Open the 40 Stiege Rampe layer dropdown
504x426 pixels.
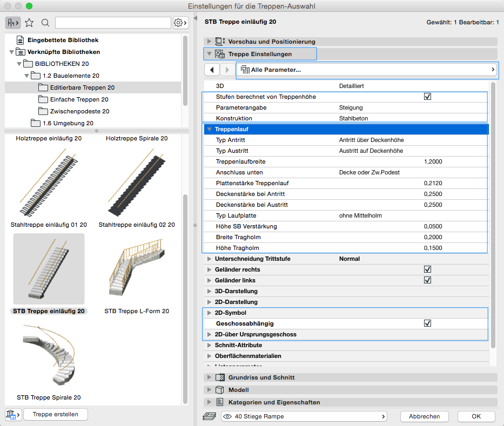304,416
